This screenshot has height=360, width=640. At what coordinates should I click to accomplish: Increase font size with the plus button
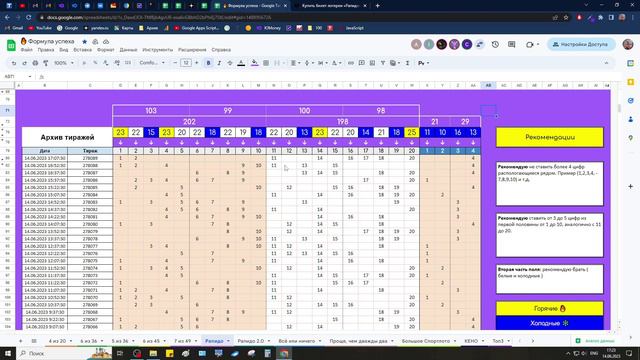click(197, 63)
